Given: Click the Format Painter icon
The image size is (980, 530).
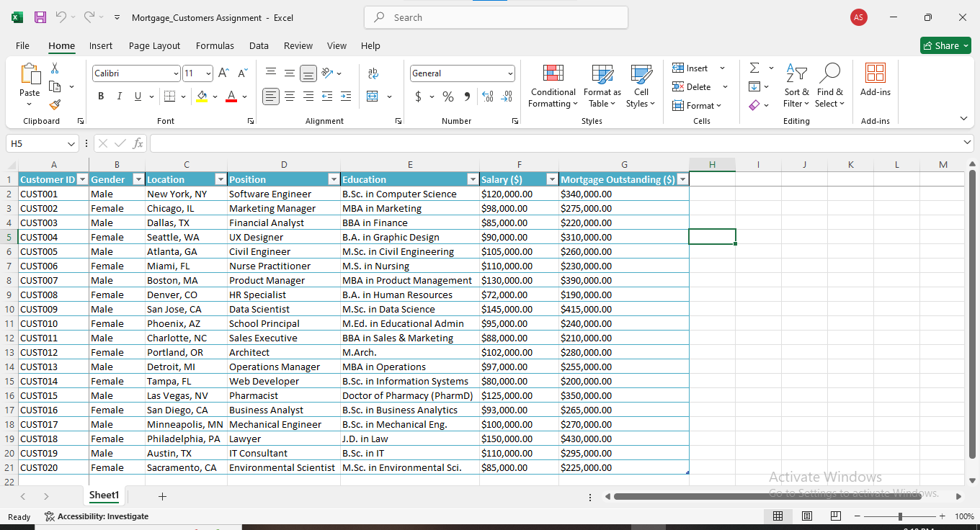Looking at the screenshot, I should tap(55, 105).
